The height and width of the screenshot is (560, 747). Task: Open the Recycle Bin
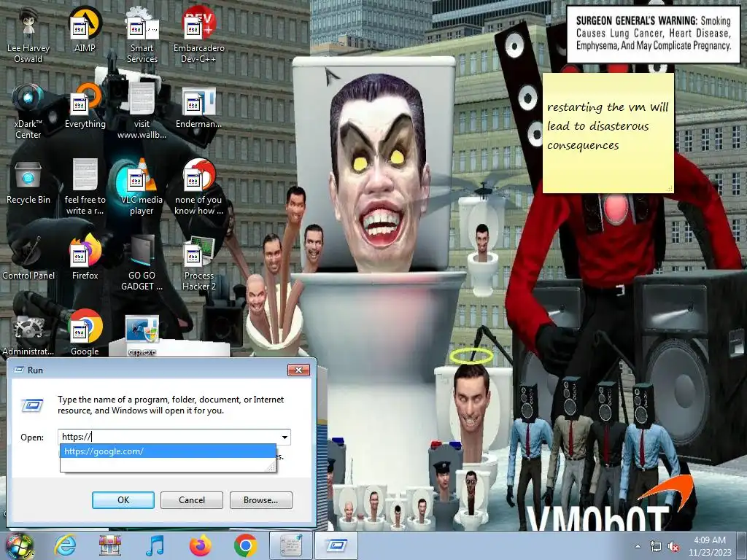pos(28,182)
